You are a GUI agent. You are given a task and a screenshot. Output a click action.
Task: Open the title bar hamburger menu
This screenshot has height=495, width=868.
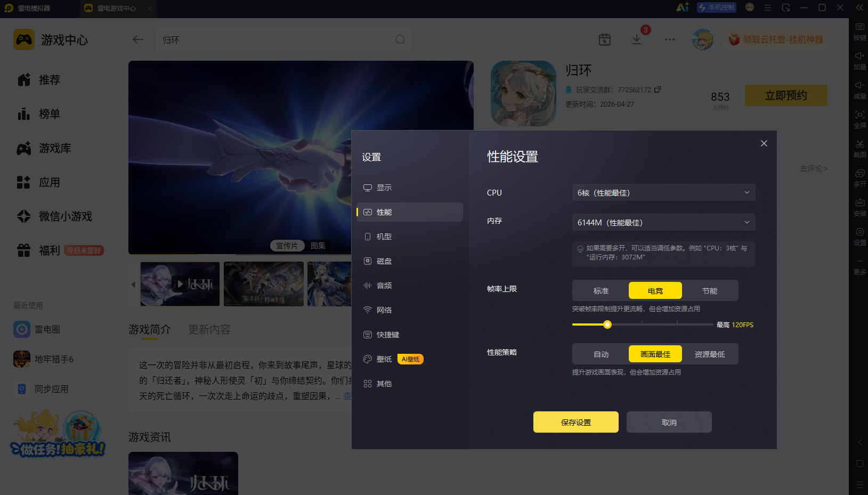tap(768, 7)
